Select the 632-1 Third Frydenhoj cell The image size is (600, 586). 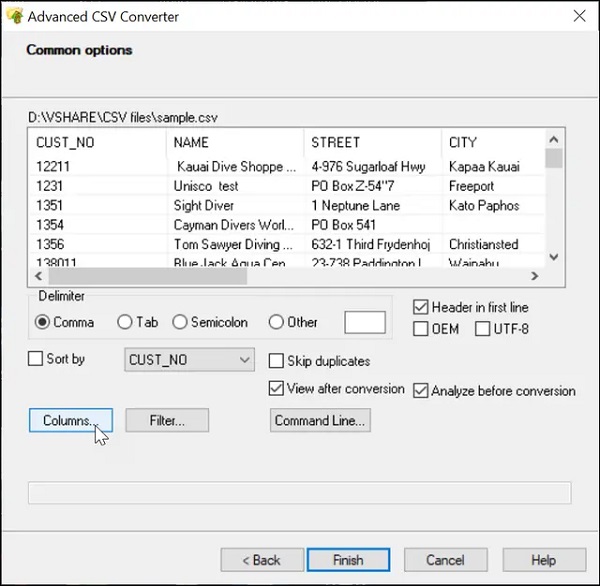(x=373, y=244)
